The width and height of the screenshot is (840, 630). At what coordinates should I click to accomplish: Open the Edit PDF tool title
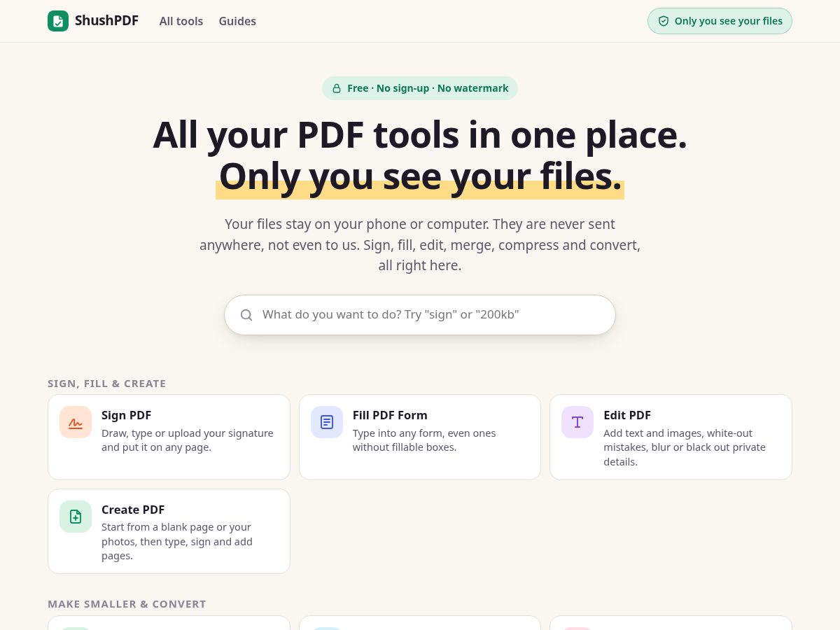coord(627,415)
